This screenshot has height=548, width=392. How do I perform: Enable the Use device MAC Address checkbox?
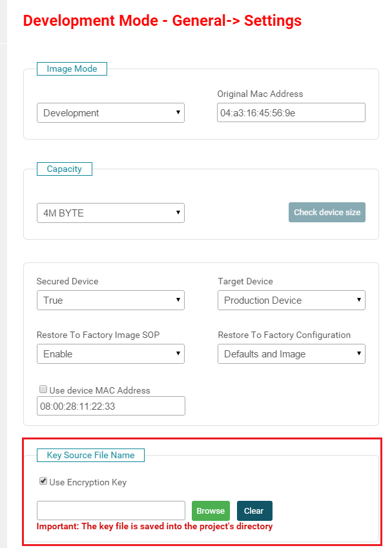point(43,390)
